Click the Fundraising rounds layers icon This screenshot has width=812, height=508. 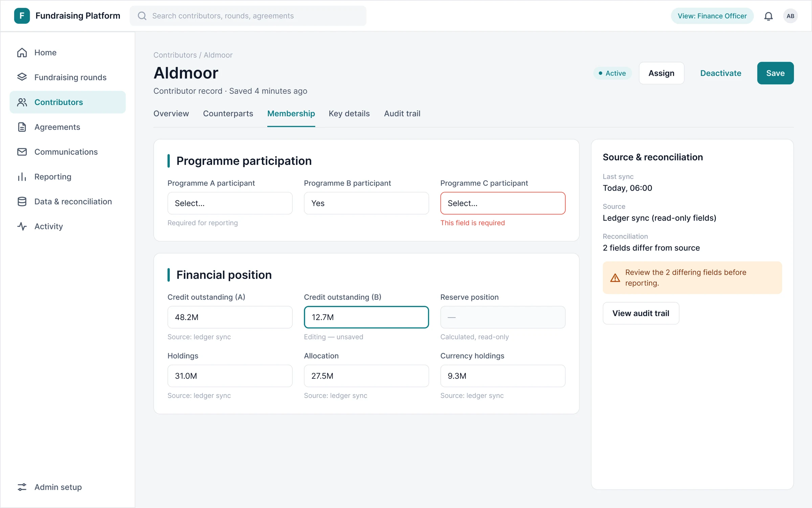22,77
